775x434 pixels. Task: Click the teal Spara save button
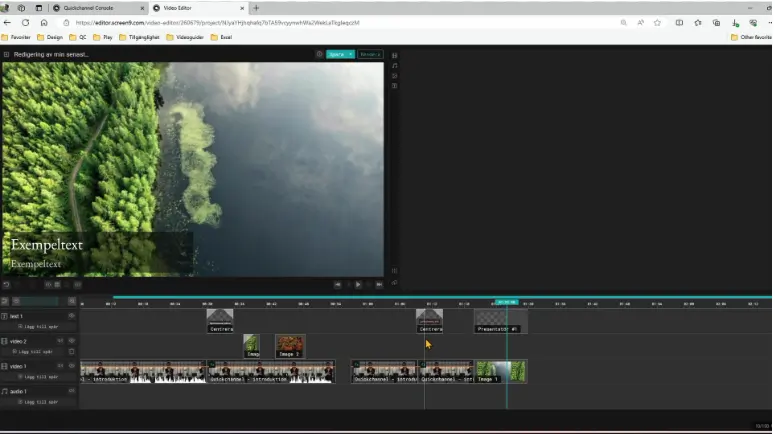pos(336,54)
